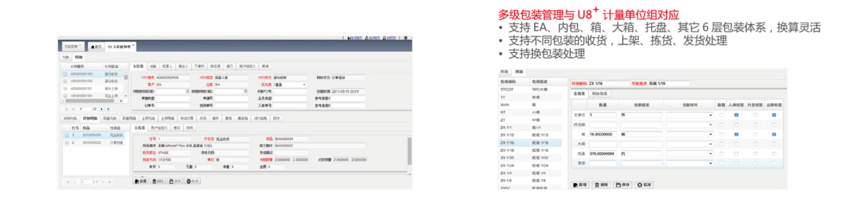Go to next page of ASN list
Viewport: 868px width, 218px height.
(102, 109)
